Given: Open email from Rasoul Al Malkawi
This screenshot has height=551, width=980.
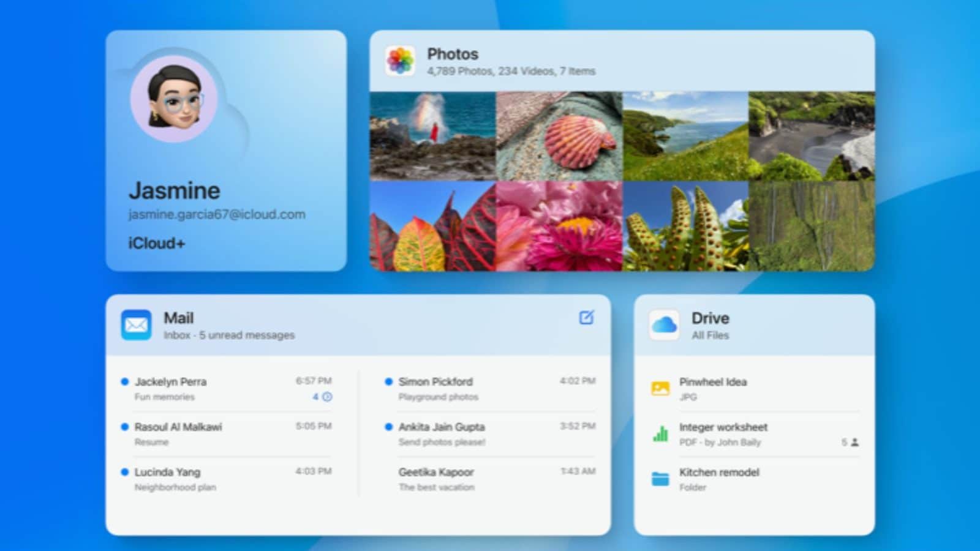Looking at the screenshot, I should (227, 434).
